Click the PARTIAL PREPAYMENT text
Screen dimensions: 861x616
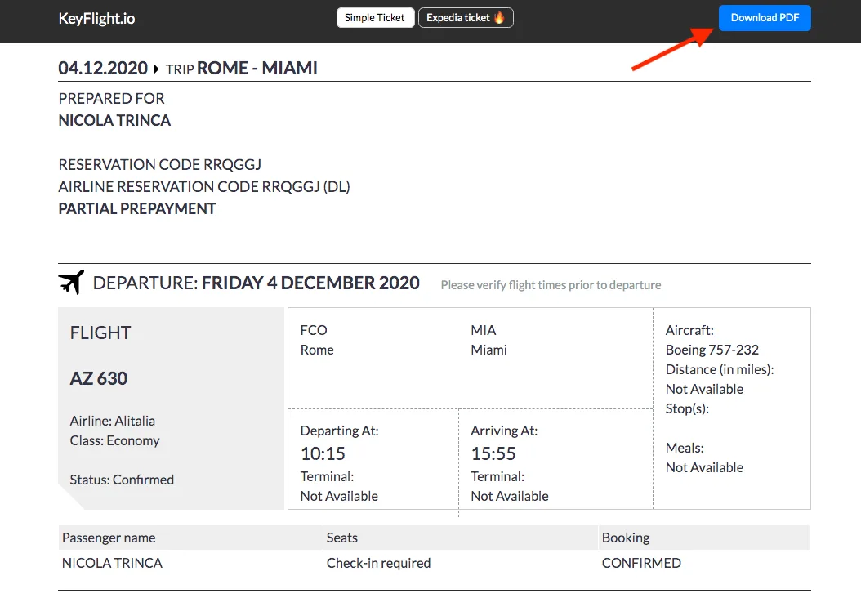[136, 208]
